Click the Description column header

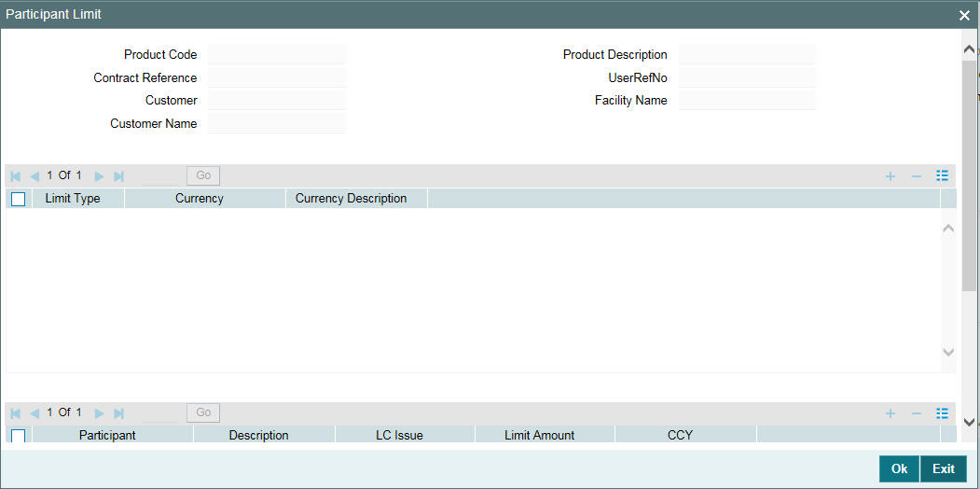pos(265,435)
